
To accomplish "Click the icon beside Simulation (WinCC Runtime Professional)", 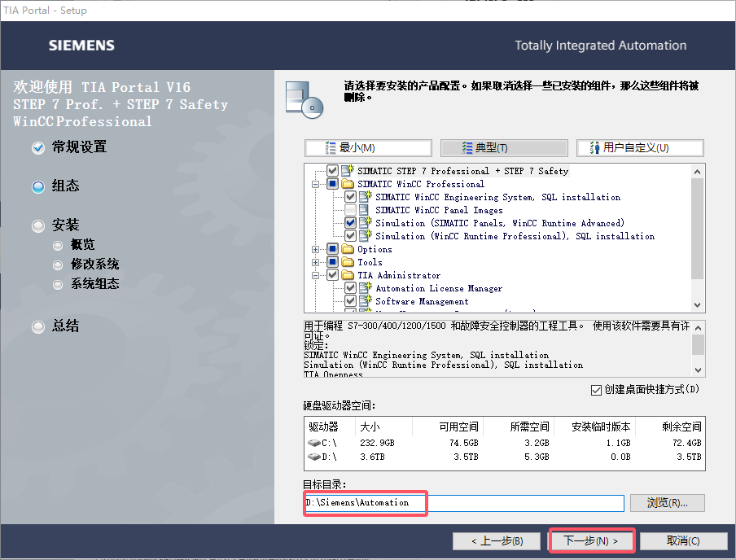I will coord(366,236).
